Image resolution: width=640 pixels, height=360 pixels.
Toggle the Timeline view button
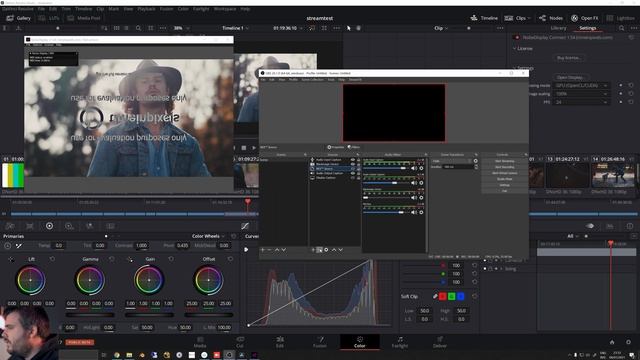coord(484,18)
